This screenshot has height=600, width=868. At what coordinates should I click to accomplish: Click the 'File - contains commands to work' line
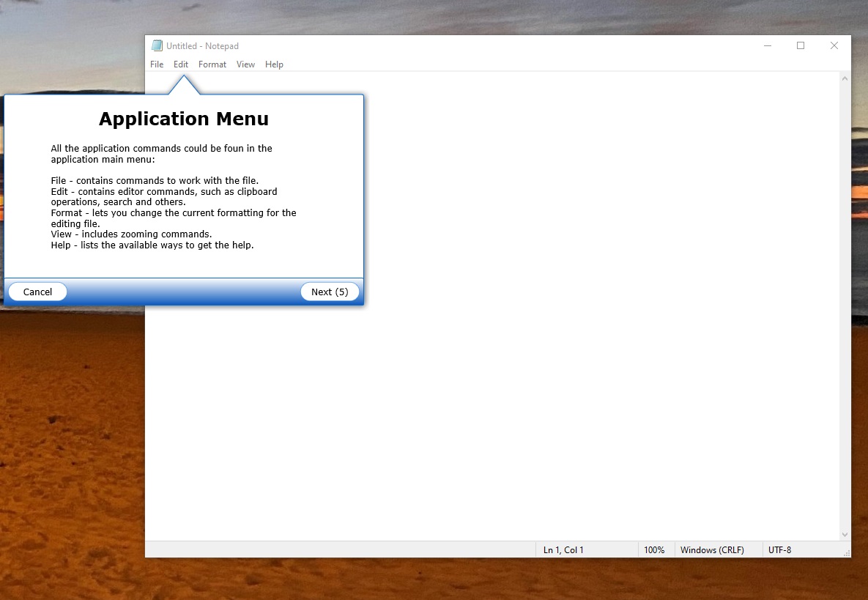[155, 180]
